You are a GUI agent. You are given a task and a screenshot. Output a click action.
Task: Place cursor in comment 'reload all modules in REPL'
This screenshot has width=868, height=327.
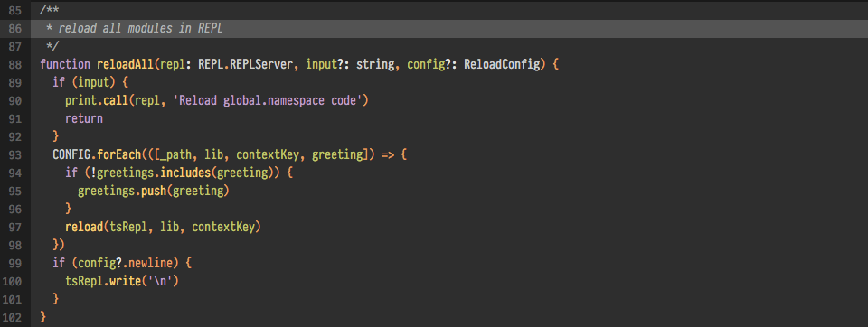[x=140, y=28]
